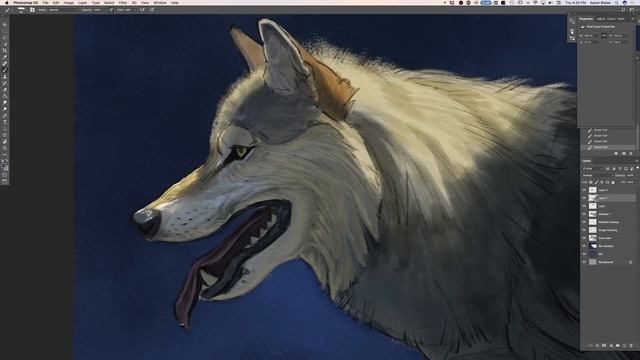Select the Zoom tool

[x=5, y=148]
